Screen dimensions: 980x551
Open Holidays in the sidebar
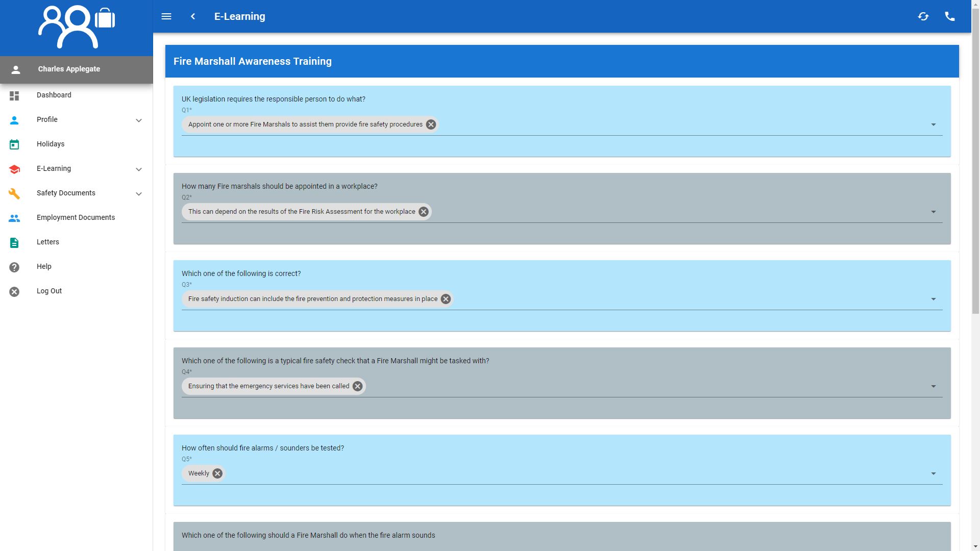[77, 144]
